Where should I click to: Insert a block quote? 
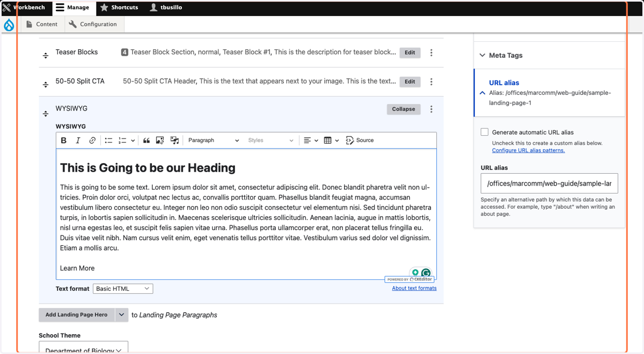click(147, 141)
